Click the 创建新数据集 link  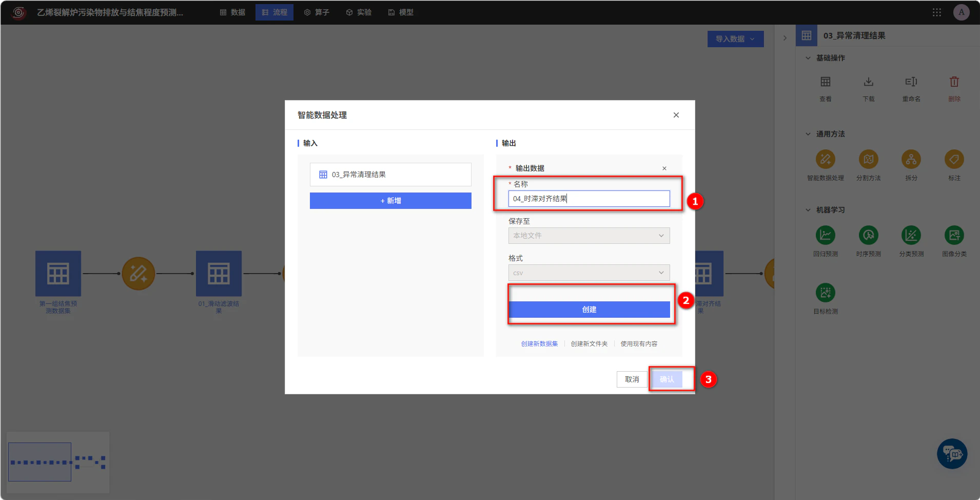(x=539, y=344)
